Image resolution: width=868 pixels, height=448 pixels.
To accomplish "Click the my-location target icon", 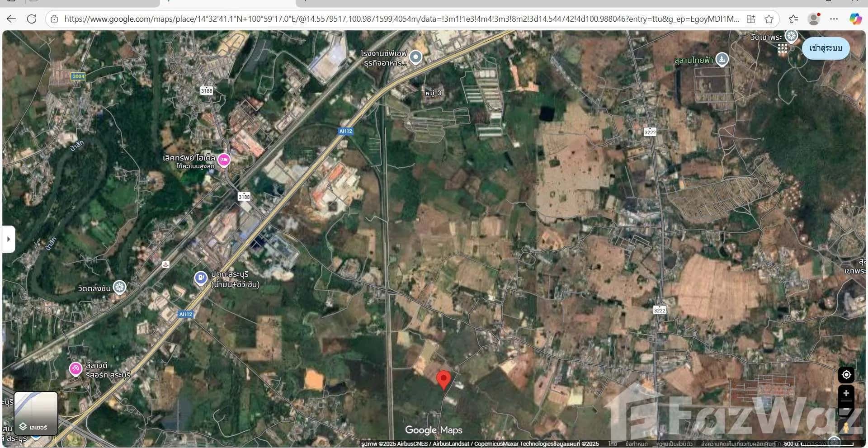I will tap(846, 375).
